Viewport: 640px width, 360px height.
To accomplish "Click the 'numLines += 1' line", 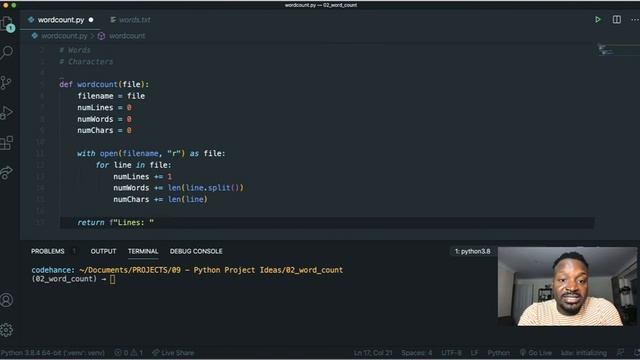I will (143, 177).
